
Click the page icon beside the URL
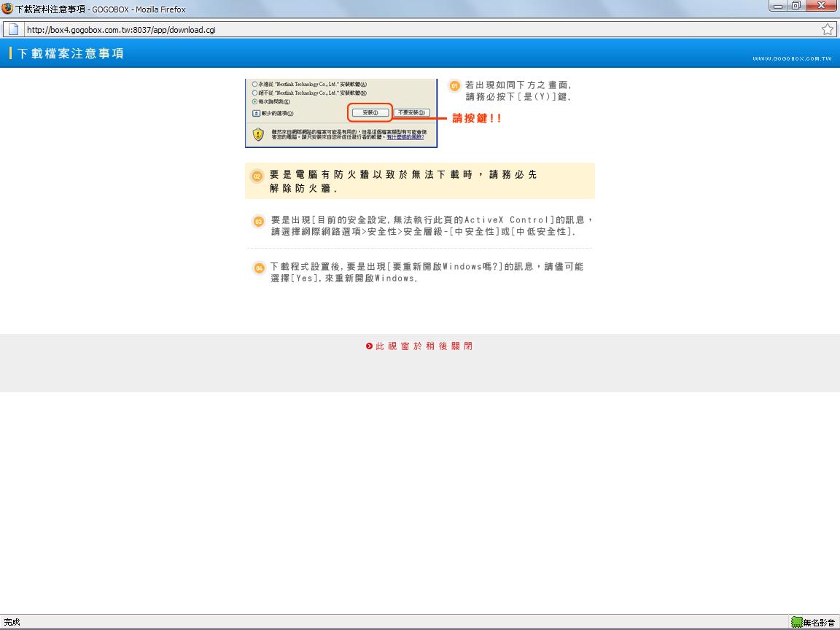tap(13, 30)
